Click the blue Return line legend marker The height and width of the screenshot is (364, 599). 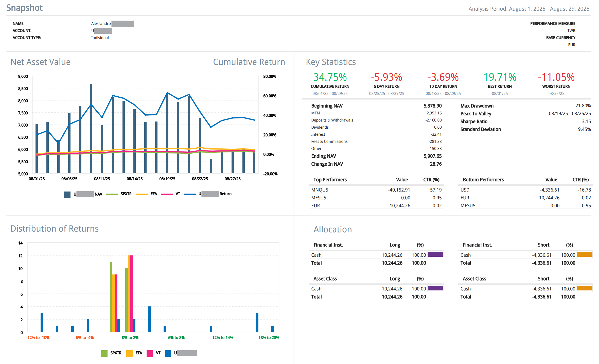190,194
